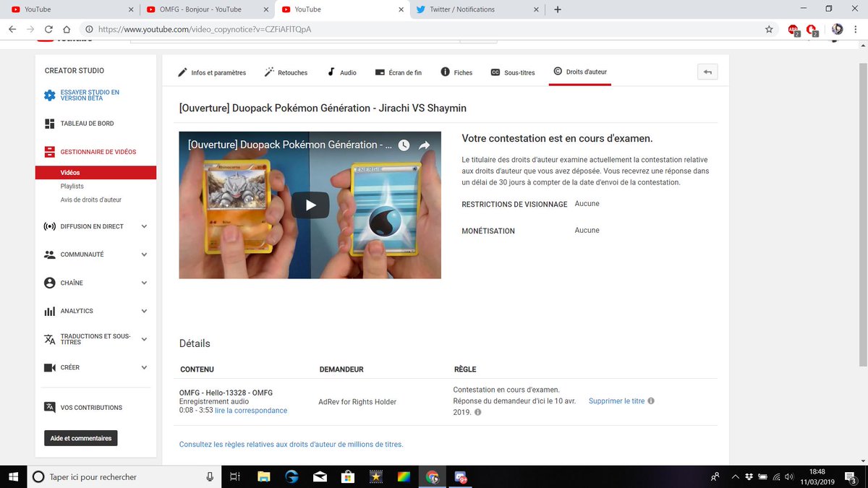Screen dimensions: 868x488
Task: Open the Windows notification center icon
Action: (x=851, y=476)
